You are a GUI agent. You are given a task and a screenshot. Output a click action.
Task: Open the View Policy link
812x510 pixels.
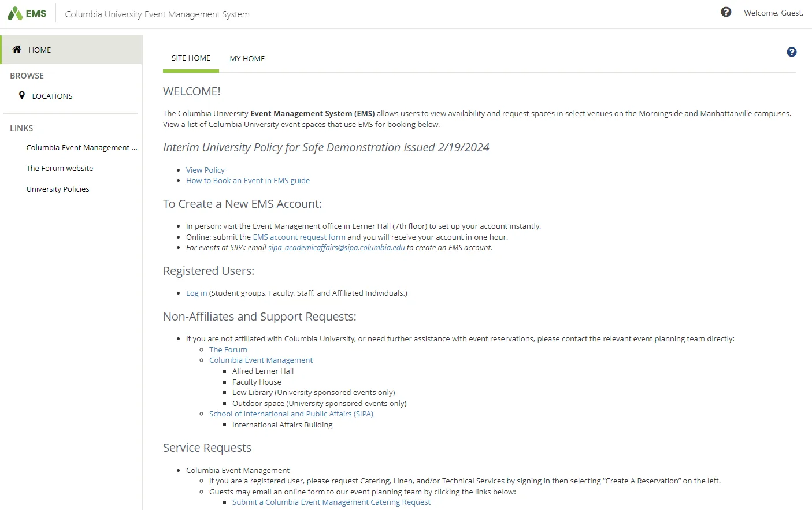pos(205,170)
